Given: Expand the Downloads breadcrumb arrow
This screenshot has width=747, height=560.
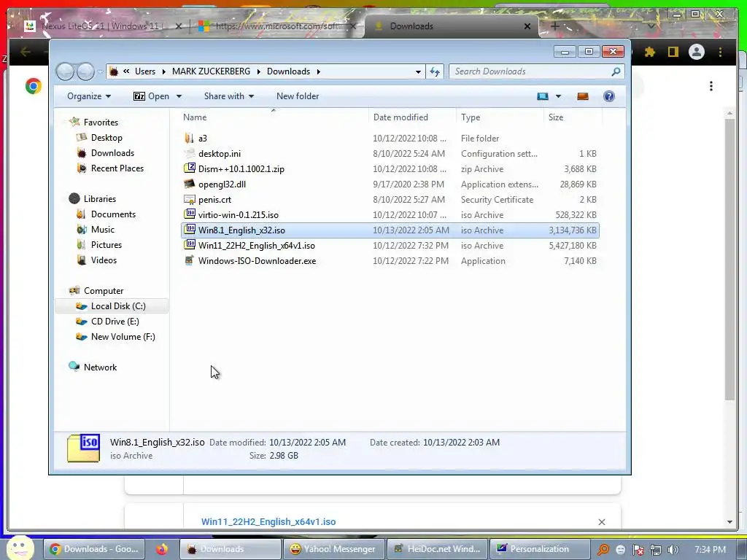Looking at the screenshot, I should tap(318, 71).
